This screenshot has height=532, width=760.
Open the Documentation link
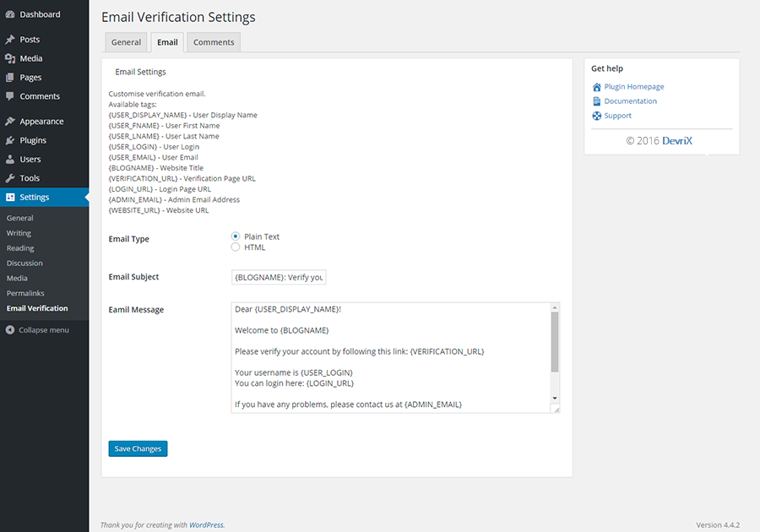click(630, 101)
